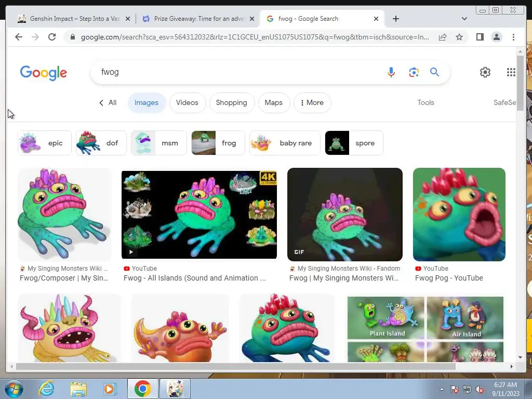Open the Tools filter options

[425, 102]
